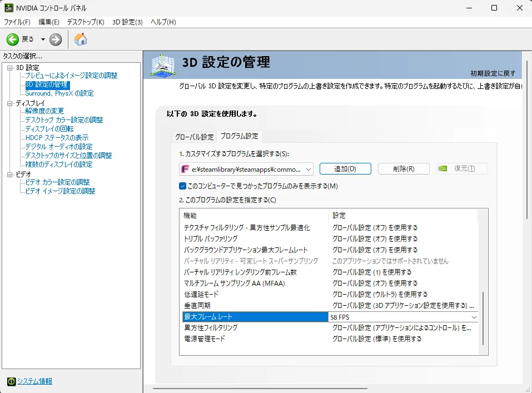The height and width of the screenshot is (393, 532).
Task: Select 解像度の変更 in the task list
Action: pyautogui.click(x=44, y=111)
